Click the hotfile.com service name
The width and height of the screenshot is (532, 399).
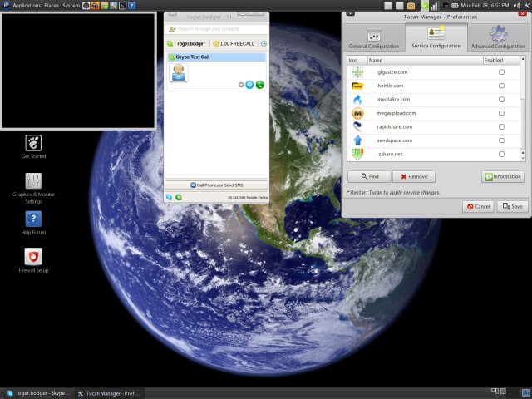391,86
